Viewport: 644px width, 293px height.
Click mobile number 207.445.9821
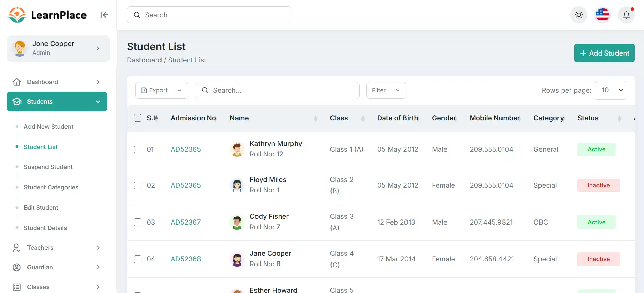coord(491,222)
